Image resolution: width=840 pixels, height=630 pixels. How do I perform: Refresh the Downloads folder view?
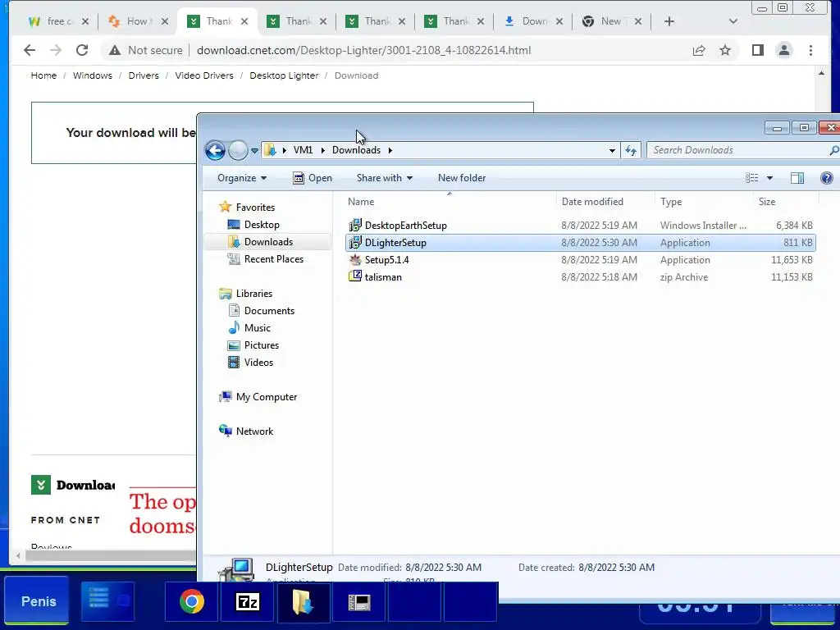coord(631,151)
